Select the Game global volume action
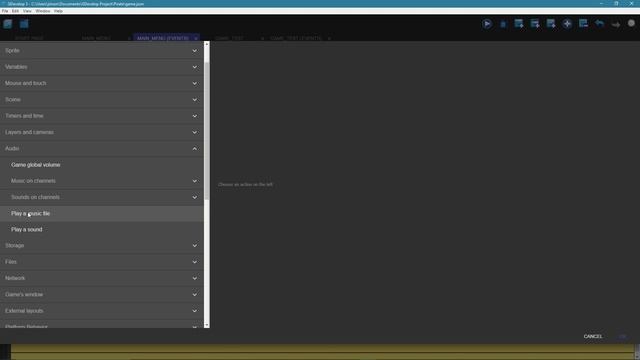This screenshot has width=640, height=360. pos(102,165)
